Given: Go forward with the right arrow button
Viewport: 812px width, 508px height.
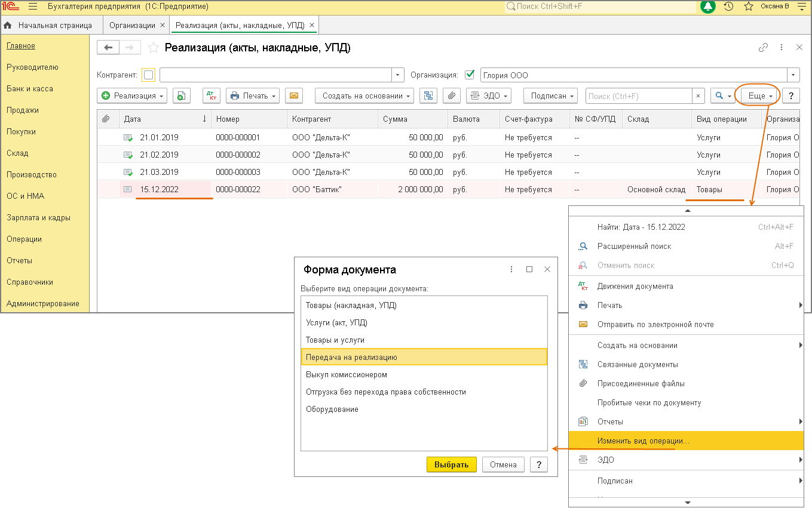Looking at the screenshot, I should click(130, 48).
